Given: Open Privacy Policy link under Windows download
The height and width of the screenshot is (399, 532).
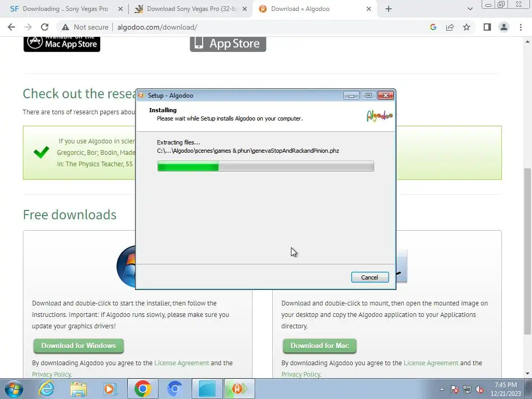Looking at the screenshot, I should tap(51, 374).
